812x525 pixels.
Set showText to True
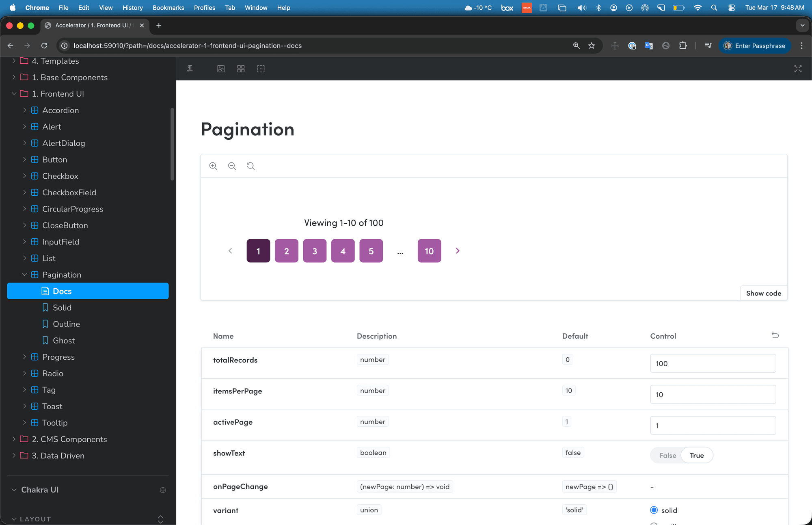(x=696, y=455)
